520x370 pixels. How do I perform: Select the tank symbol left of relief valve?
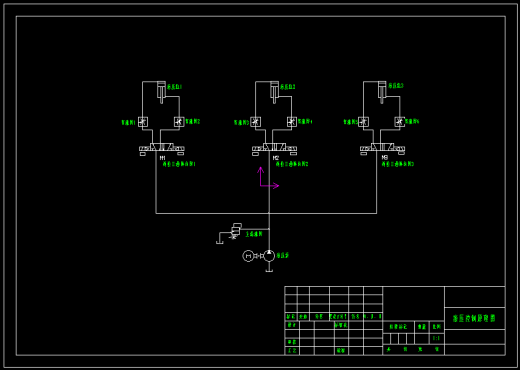(x=220, y=241)
